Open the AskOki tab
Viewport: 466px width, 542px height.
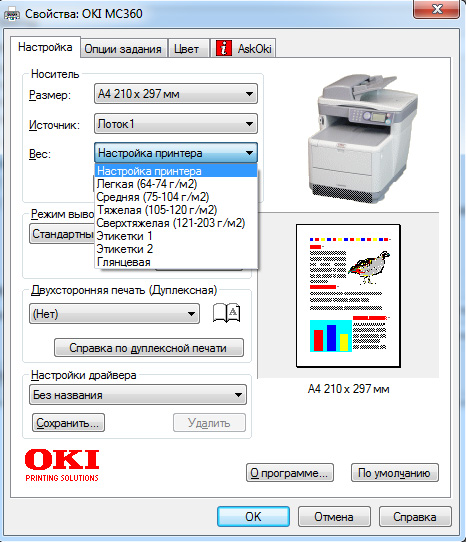click(243, 48)
